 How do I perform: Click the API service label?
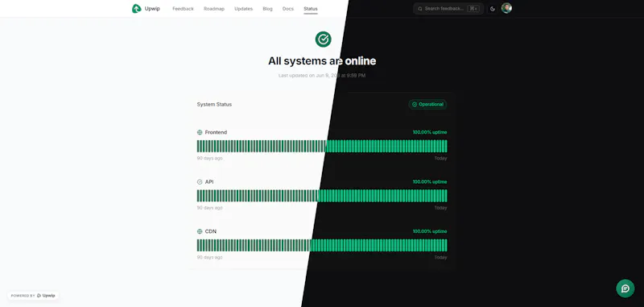click(209, 181)
